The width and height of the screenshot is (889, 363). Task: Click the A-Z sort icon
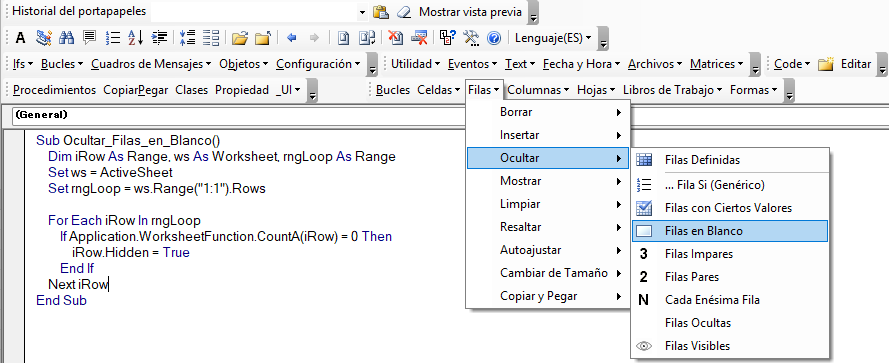point(136,38)
